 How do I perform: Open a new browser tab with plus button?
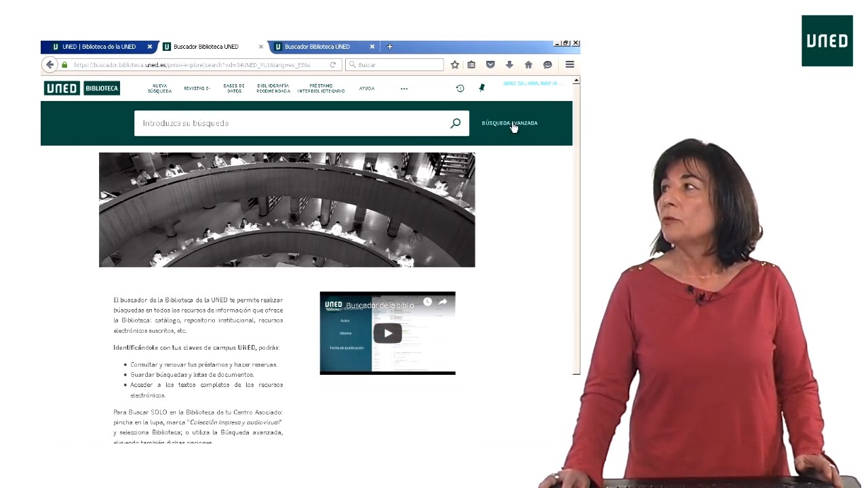click(x=389, y=47)
